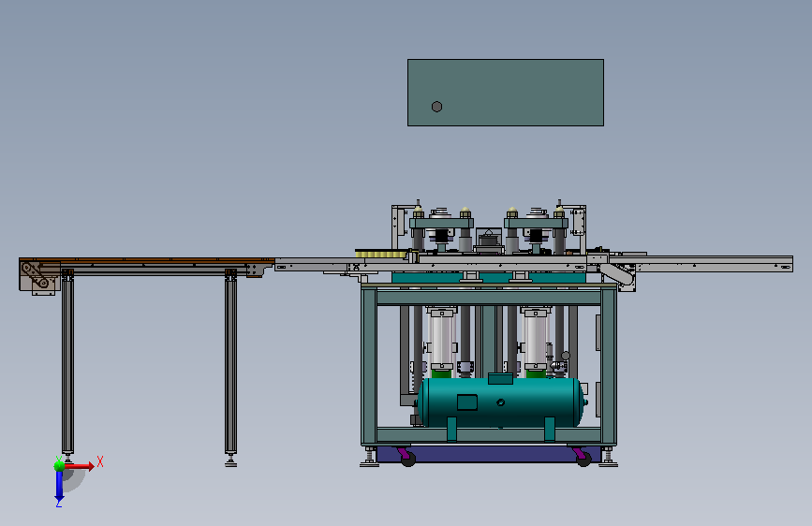Select the conveyor drive bracket at left end
The height and width of the screenshot is (526, 812).
pyautogui.click(x=40, y=276)
